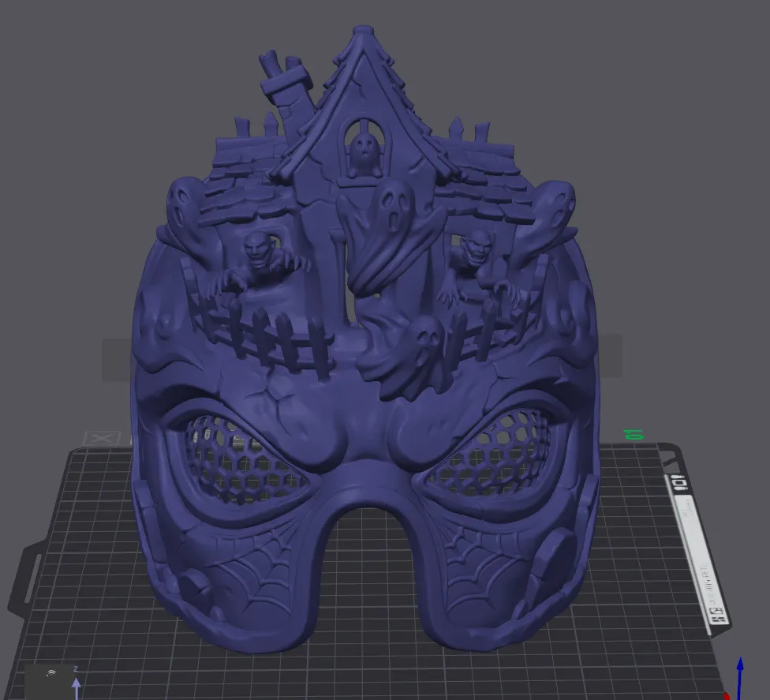Click the view orientation indicator box

click(48, 681)
